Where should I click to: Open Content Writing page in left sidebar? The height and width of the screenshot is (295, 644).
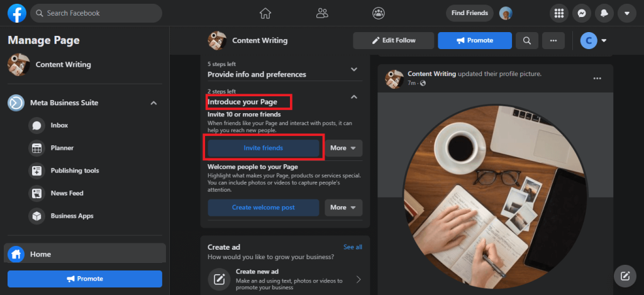(x=85, y=65)
